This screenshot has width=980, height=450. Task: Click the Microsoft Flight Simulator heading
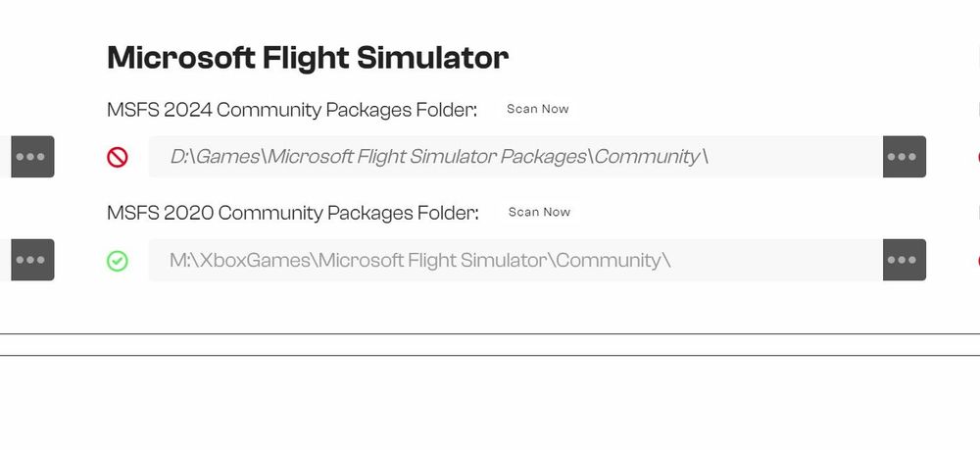[307, 58]
